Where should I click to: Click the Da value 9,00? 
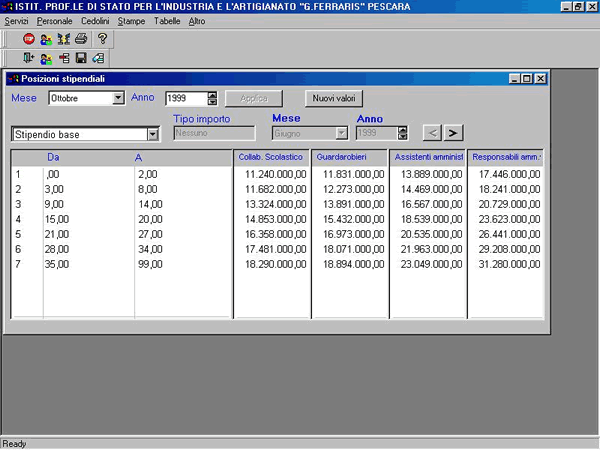tap(54, 204)
